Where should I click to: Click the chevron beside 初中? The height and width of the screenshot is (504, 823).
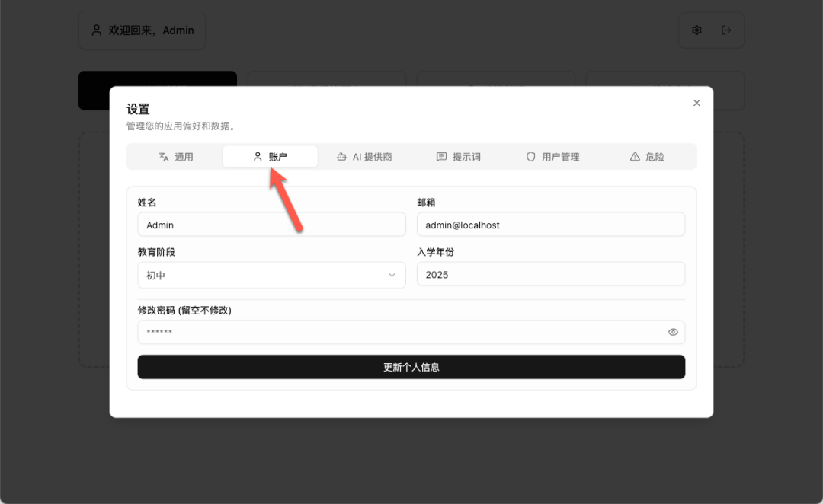(x=392, y=275)
